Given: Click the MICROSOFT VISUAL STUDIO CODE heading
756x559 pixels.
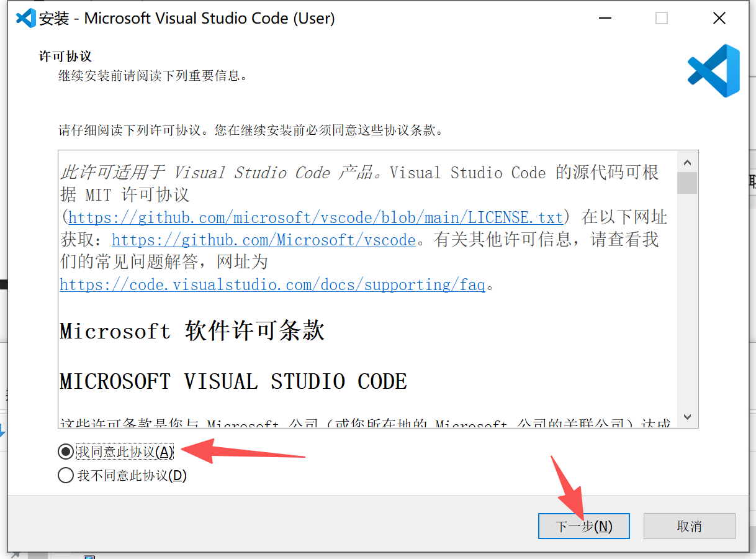Looking at the screenshot, I should (233, 381).
